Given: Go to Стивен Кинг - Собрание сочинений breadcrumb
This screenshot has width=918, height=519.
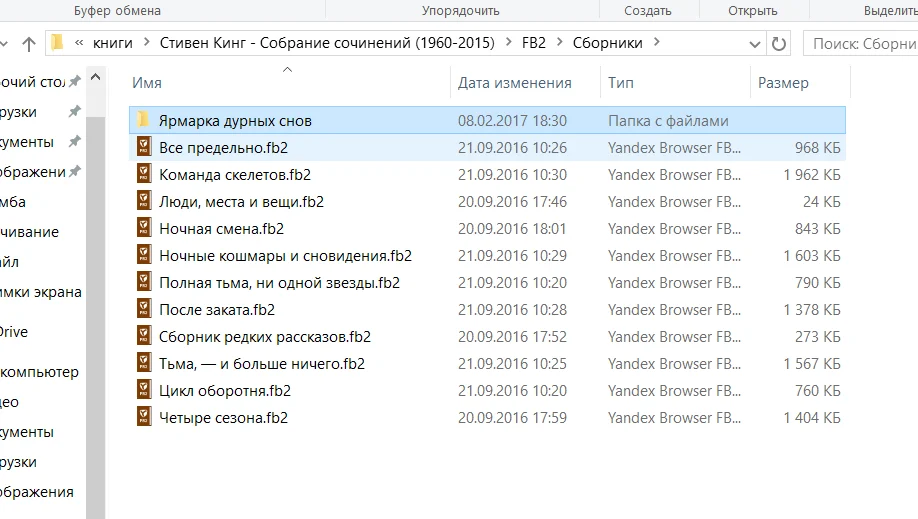Looking at the screenshot, I should (327, 43).
